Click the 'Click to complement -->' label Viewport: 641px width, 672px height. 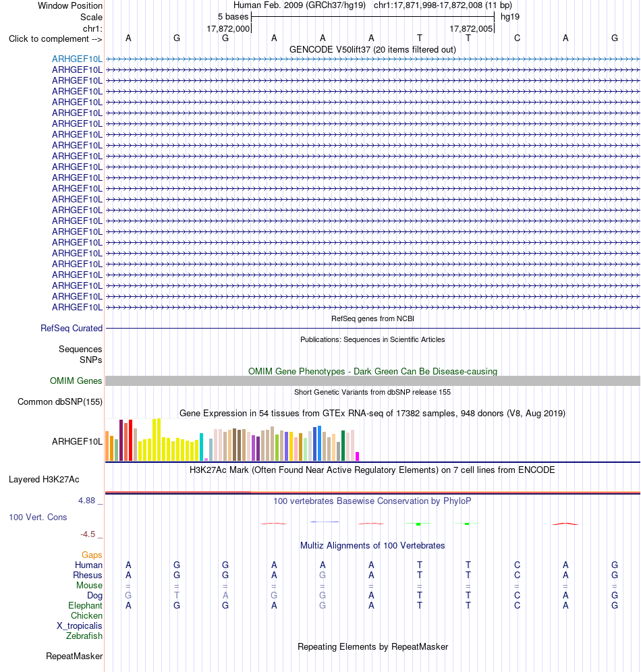tap(55, 39)
